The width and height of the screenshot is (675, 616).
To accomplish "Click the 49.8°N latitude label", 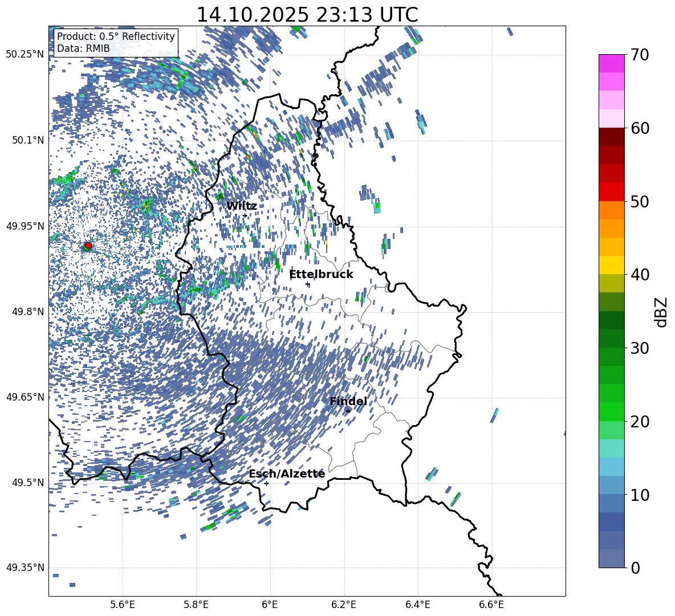I will pos(28,312).
